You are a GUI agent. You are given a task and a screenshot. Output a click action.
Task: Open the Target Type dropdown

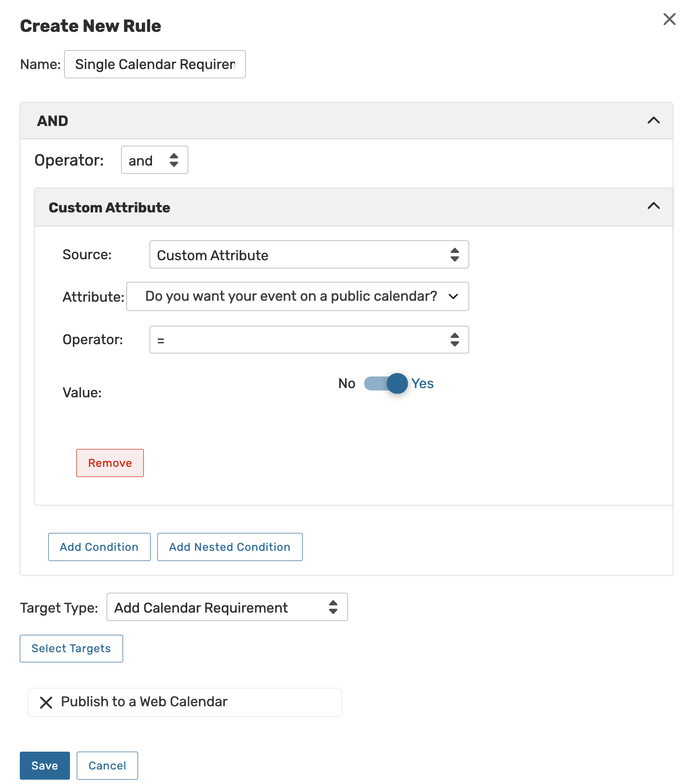click(x=227, y=607)
